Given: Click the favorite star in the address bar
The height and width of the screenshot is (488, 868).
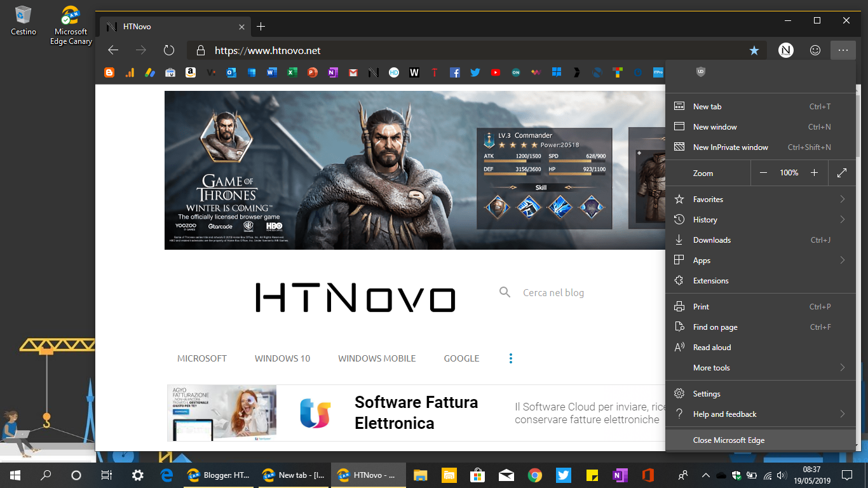Looking at the screenshot, I should (x=754, y=50).
